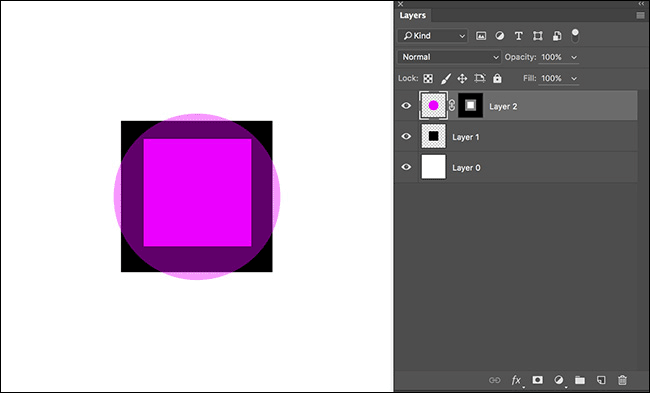Expand the Fill slider arrow
Viewport: 650px width, 393px height.
574,78
